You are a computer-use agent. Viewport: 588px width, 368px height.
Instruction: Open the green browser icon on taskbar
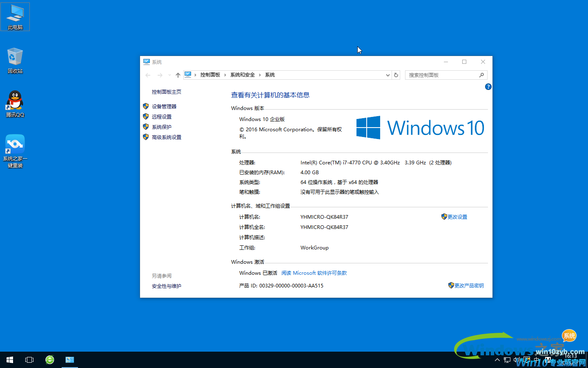pyautogui.click(x=49, y=360)
